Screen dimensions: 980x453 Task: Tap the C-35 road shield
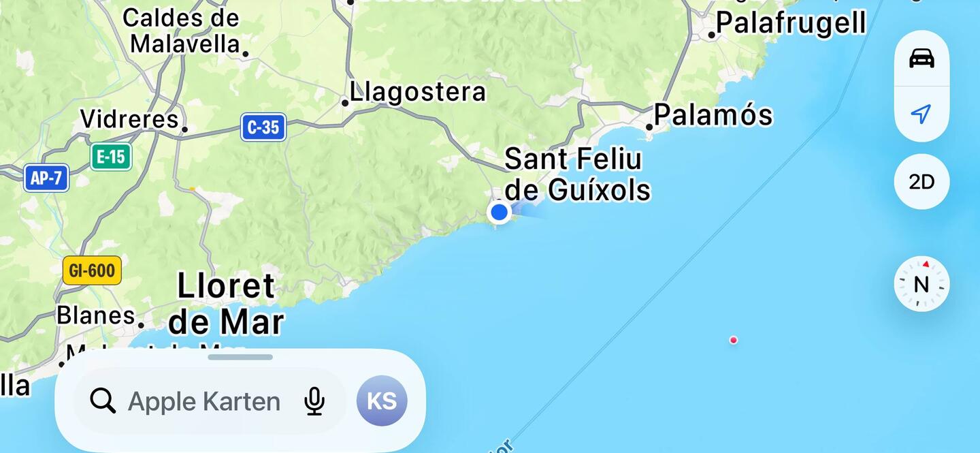(263, 127)
